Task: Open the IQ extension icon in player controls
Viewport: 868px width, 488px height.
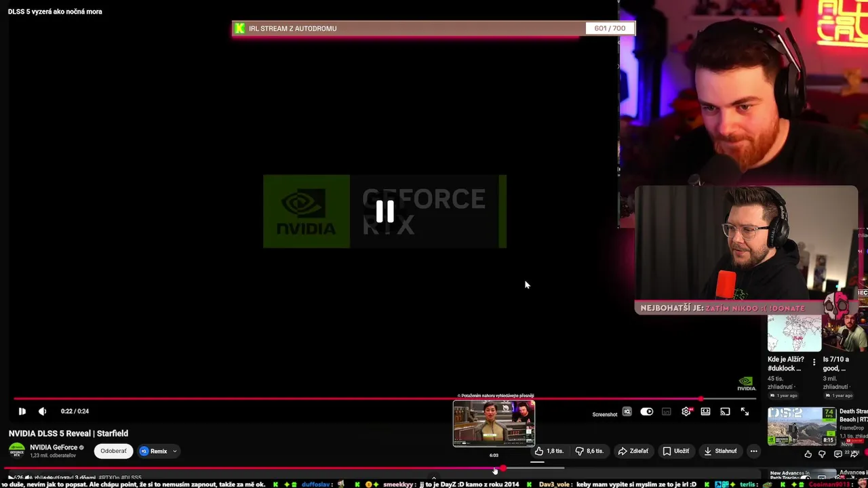Action: (x=627, y=411)
